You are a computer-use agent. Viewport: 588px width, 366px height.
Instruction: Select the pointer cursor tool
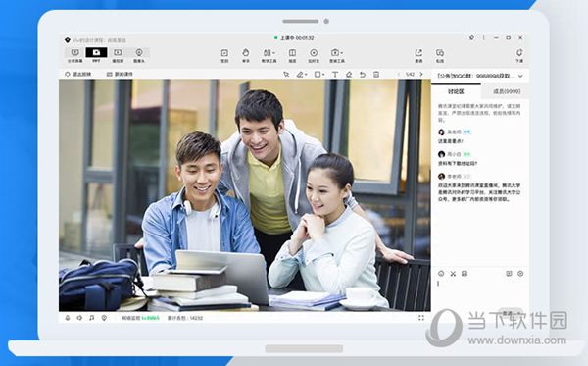point(286,75)
